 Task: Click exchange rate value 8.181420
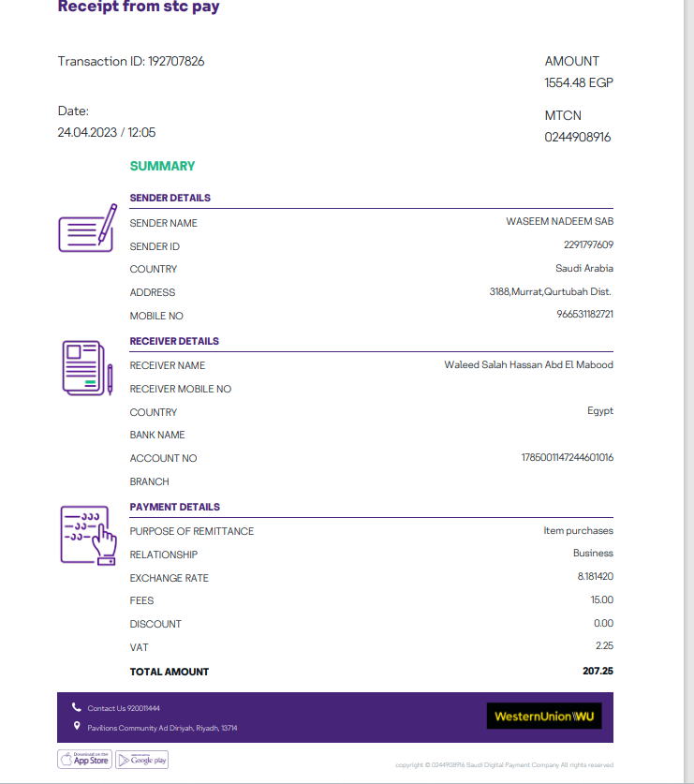(595, 576)
